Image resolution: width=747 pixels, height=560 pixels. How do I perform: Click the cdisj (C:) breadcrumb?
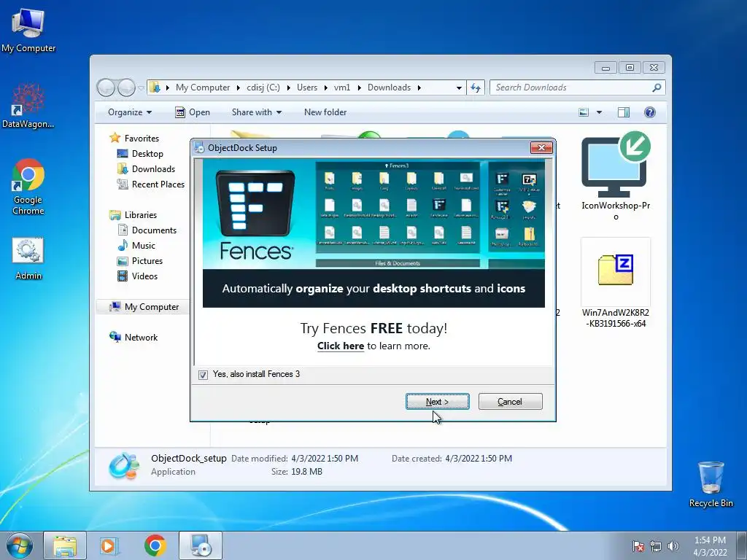pos(263,87)
